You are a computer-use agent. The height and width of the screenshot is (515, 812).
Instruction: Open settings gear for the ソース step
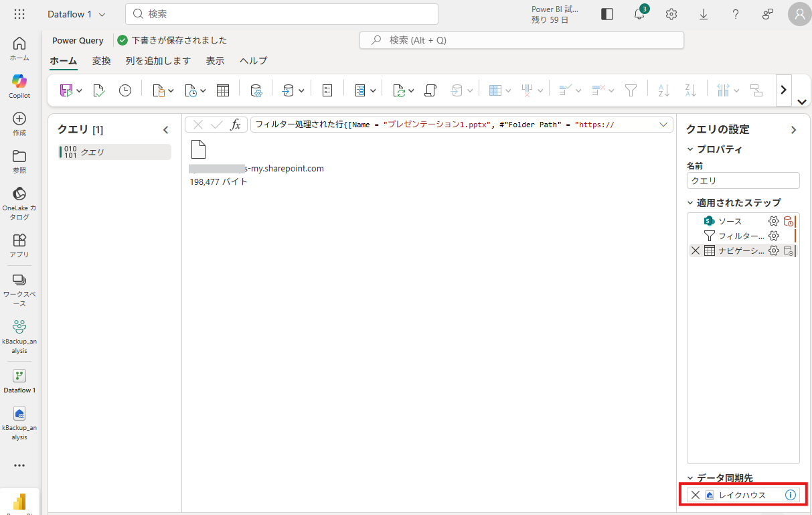tap(774, 221)
